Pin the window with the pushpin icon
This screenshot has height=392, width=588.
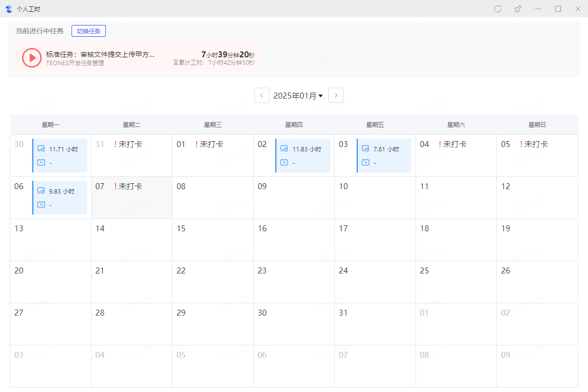[x=517, y=9]
